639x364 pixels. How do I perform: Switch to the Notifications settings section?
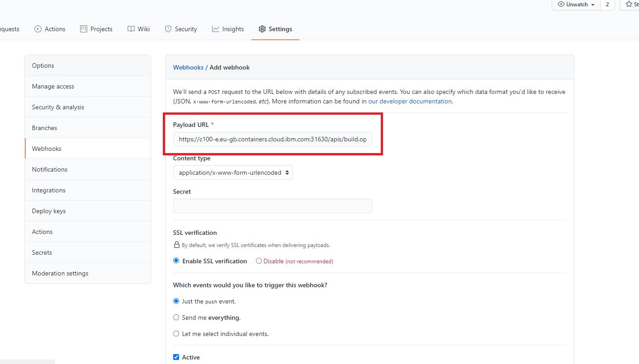point(49,169)
